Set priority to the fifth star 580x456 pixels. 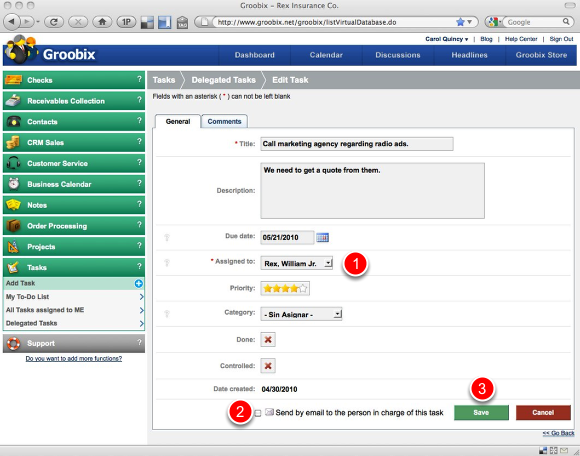(x=303, y=288)
